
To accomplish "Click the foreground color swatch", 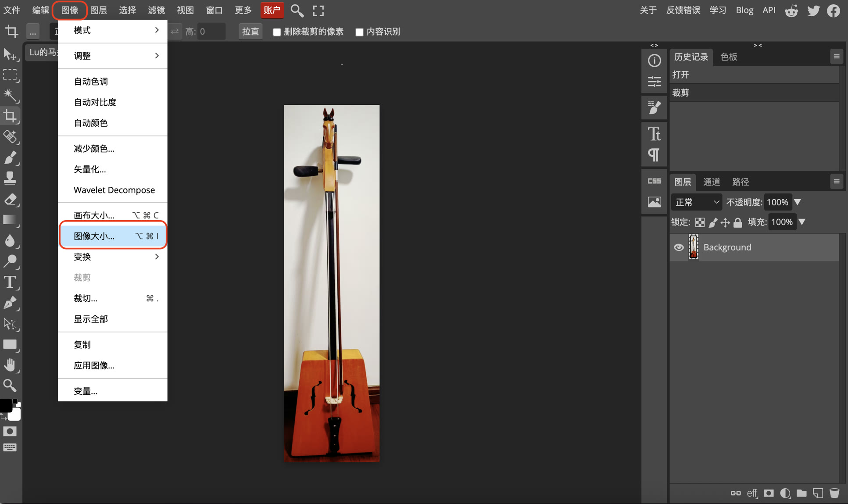I will [6, 406].
